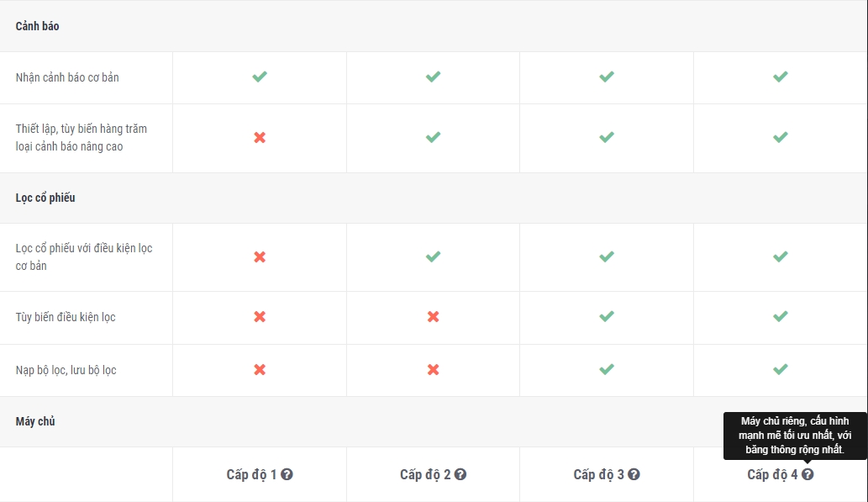868x502 pixels.
Task: Click the Tùy biến điều kiện lọc row label
Action: pos(66,317)
